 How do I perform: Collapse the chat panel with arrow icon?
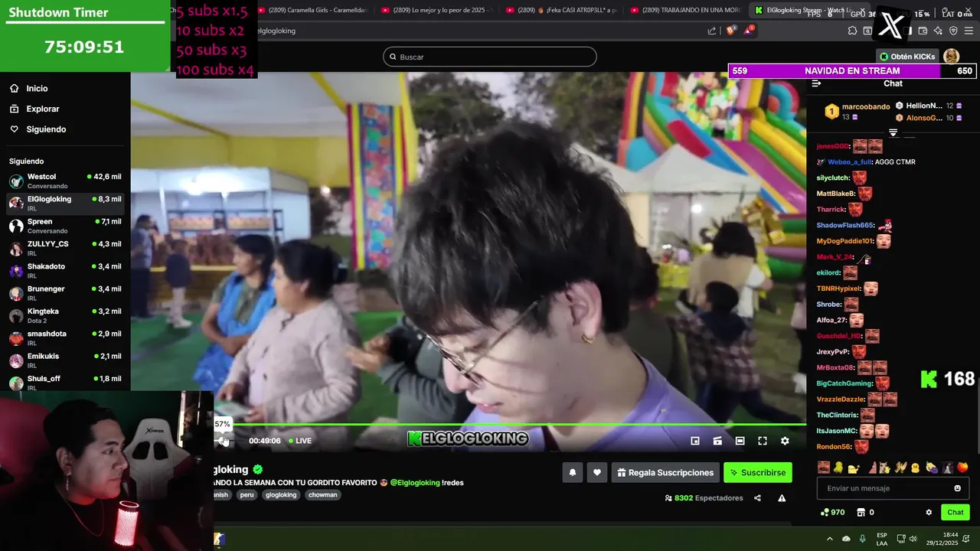tap(816, 83)
